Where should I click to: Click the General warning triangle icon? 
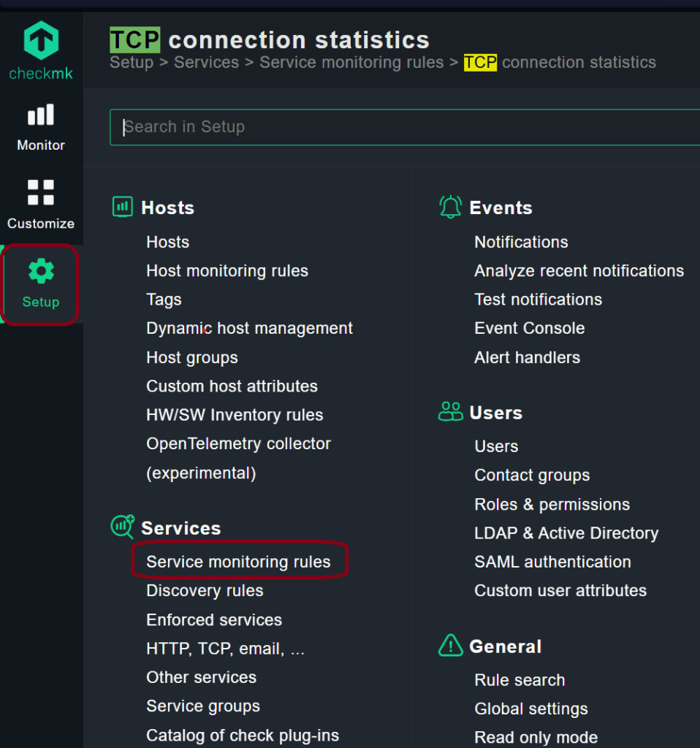[x=450, y=646]
